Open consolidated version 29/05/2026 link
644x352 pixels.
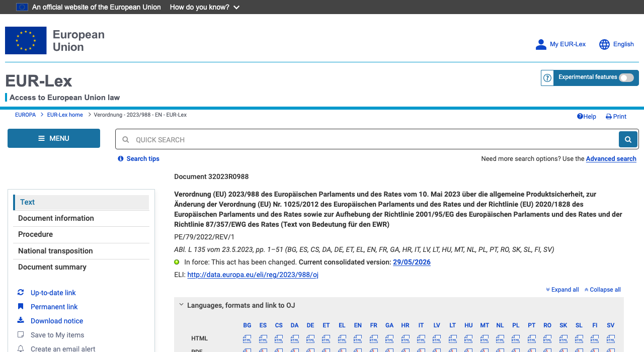pyautogui.click(x=412, y=262)
